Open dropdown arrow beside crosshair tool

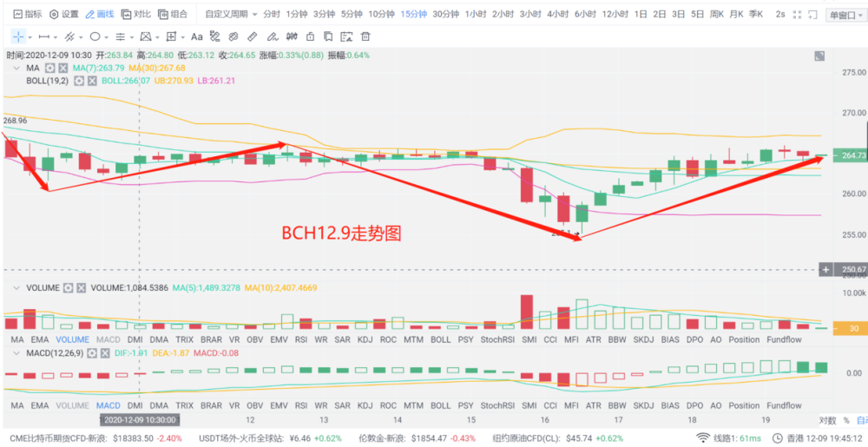(x=30, y=37)
